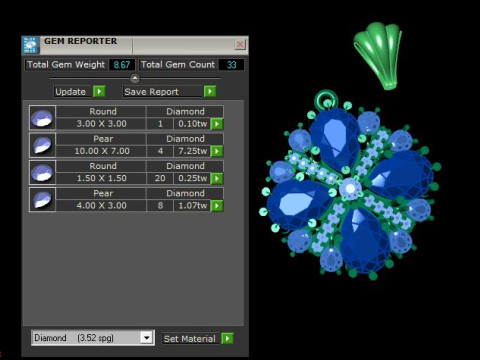Click the Set Material button label

coord(189,339)
